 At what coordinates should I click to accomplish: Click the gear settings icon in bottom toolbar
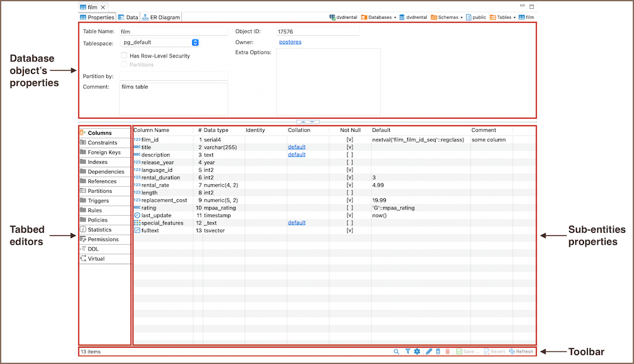(417, 351)
